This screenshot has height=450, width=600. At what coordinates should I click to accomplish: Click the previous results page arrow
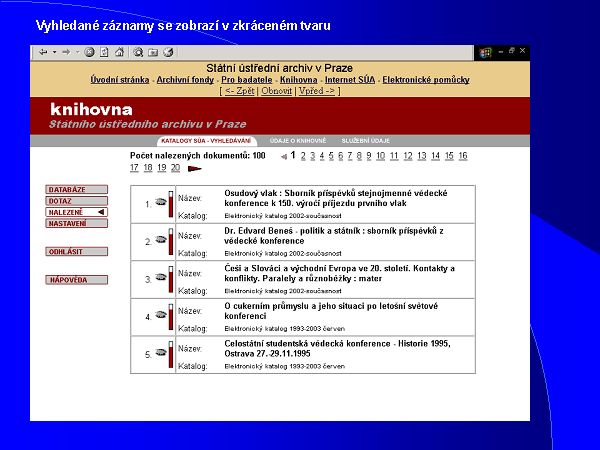point(283,157)
